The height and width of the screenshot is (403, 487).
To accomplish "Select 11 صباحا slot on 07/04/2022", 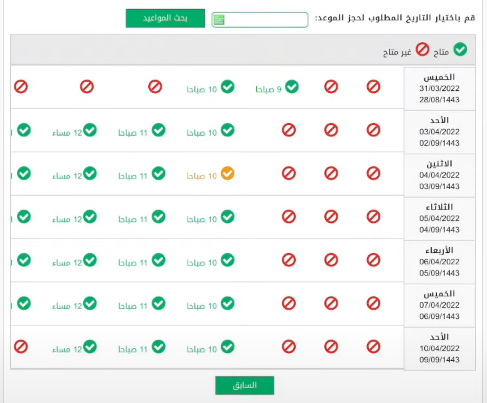I will point(142,304).
